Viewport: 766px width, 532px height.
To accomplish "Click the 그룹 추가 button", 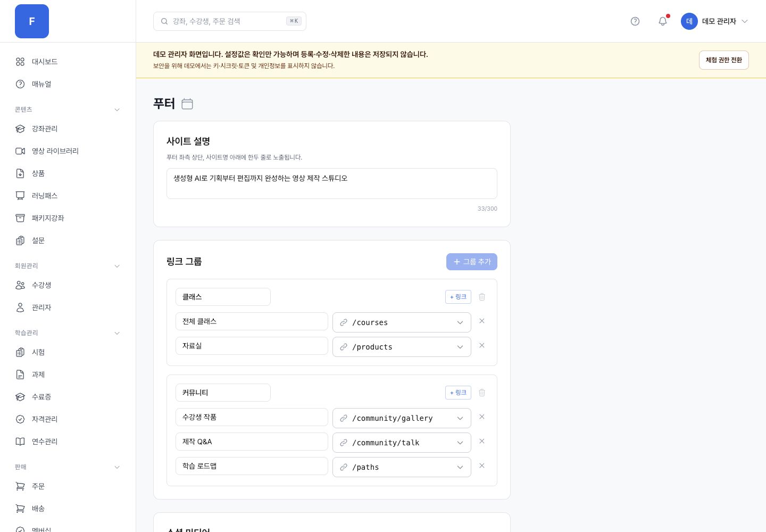I will (472, 262).
